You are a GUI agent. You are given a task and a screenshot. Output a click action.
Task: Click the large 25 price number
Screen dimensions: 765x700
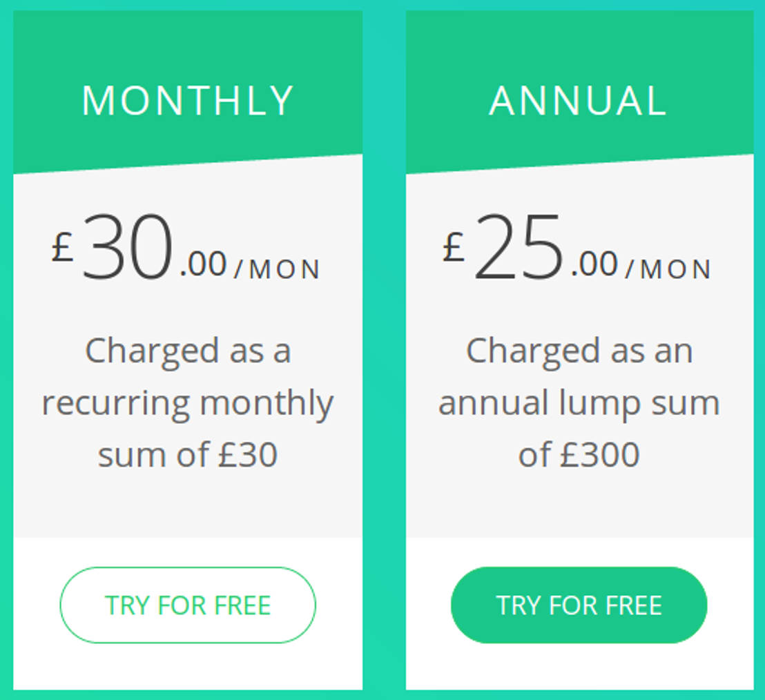pos(519,249)
